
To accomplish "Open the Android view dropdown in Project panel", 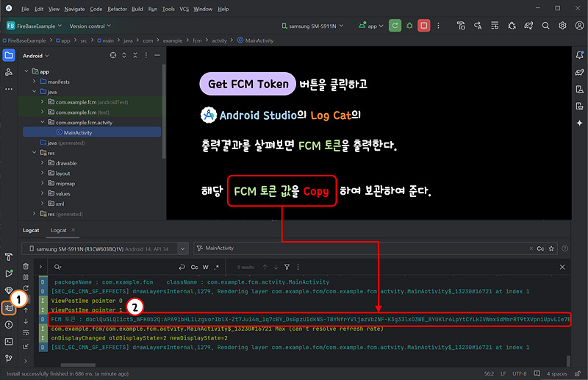I will click(35, 56).
